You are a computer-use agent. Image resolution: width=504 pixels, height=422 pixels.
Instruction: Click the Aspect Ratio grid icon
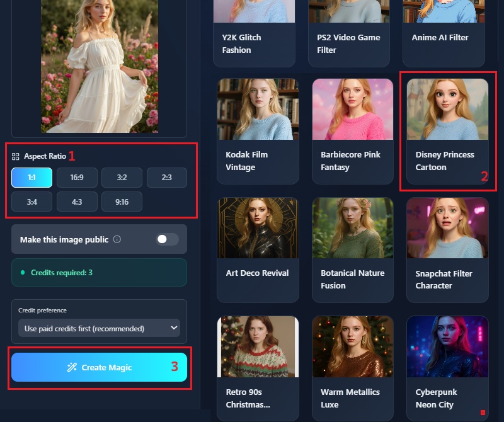(x=16, y=156)
